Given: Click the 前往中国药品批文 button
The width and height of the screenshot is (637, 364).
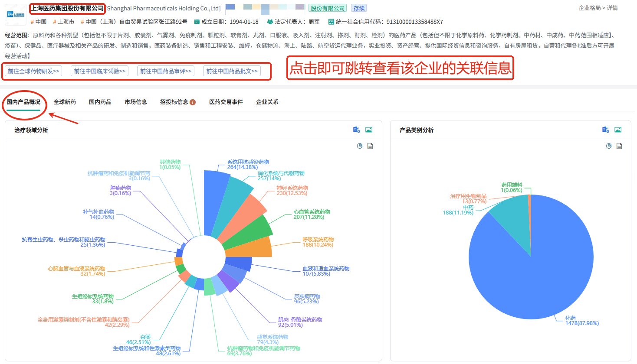Looking at the screenshot, I should [x=232, y=71].
